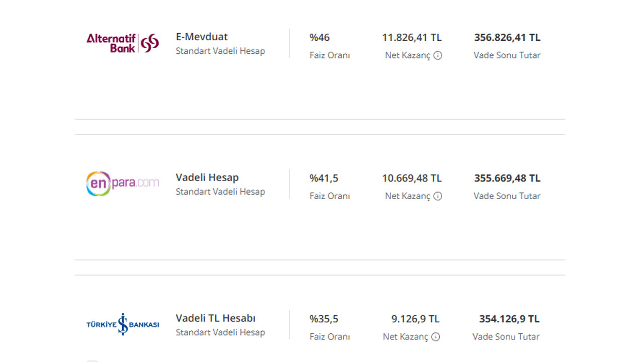The width and height of the screenshot is (644, 362).
Task: Open Net Kazanç info icon for İş Bankası
Action: pos(436,337)
